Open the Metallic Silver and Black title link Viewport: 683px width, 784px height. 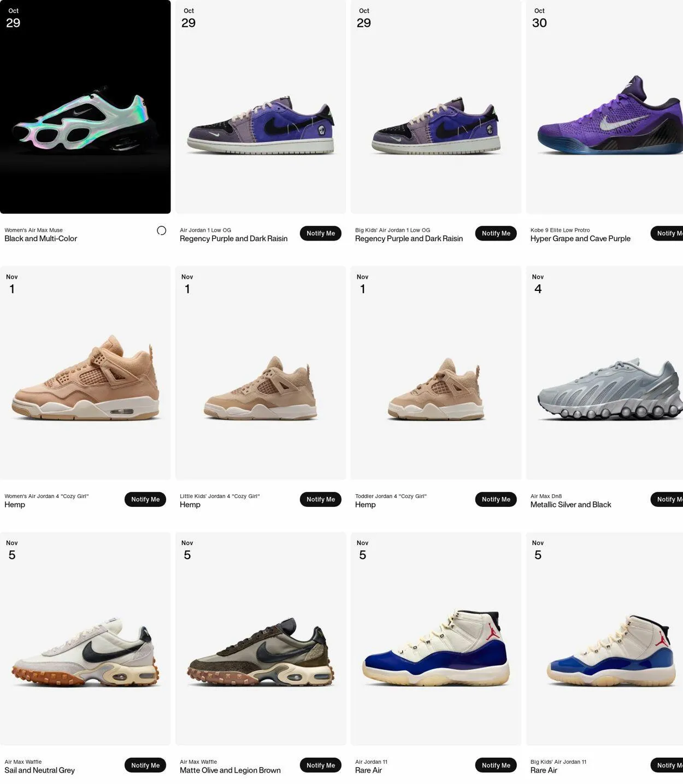(x=570, y=505)
